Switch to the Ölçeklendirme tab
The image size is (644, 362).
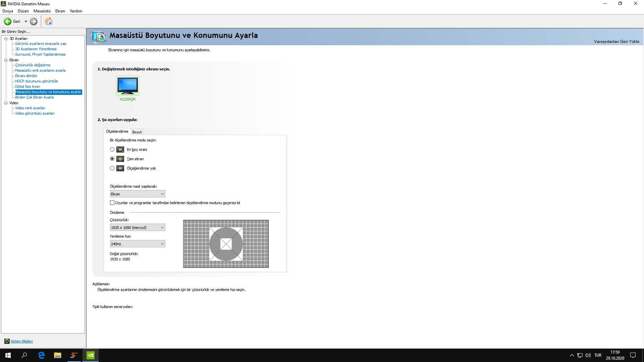117,131
